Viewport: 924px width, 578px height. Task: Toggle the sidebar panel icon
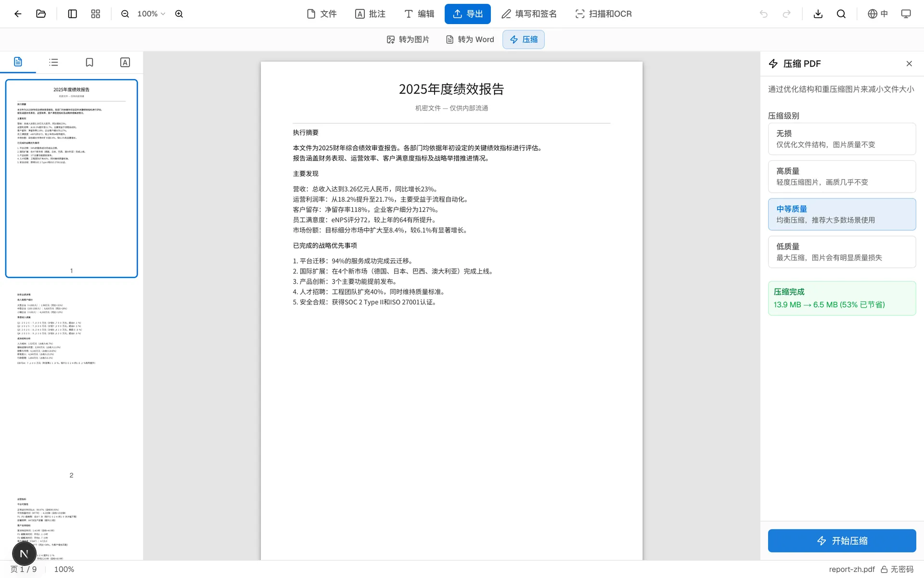pyautogui.click(x=73, y=14)
